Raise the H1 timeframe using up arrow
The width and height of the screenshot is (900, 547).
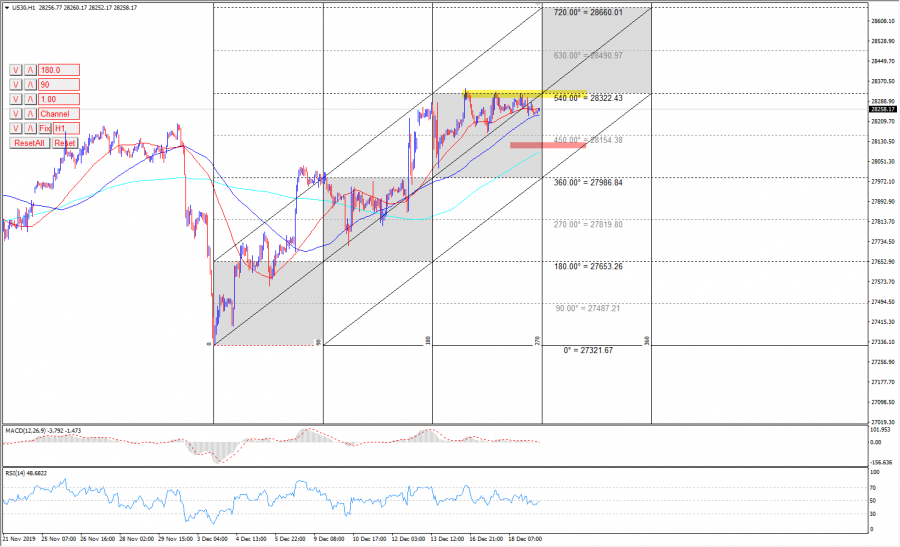point(30,129)
